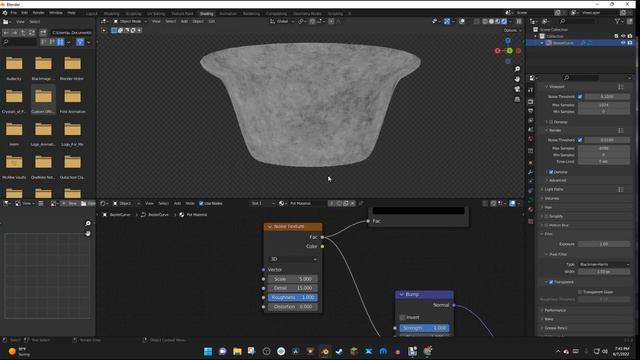Open the Output properties tab icon

531,111
